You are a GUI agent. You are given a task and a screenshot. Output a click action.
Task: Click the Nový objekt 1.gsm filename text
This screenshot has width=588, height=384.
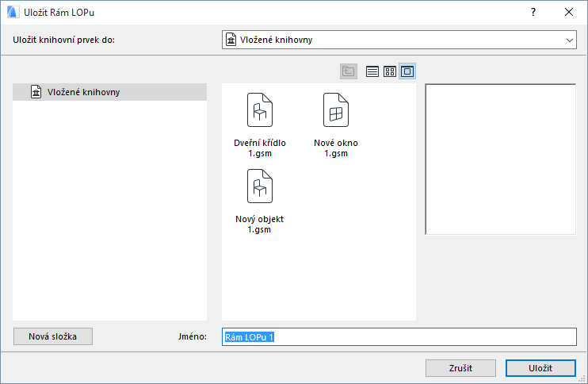coord(259,224)
